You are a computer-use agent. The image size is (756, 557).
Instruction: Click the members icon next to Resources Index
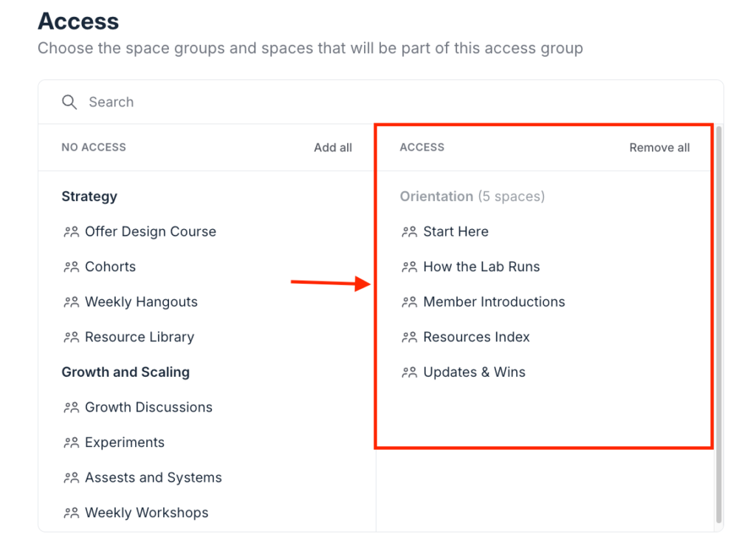click(409, 338)
